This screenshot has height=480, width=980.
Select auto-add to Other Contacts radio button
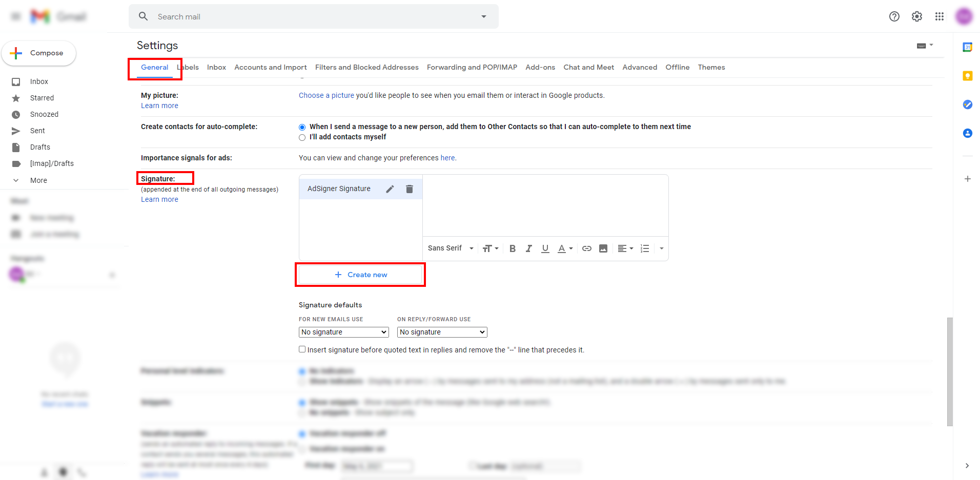pyautogui.click(x=302, y=127)
